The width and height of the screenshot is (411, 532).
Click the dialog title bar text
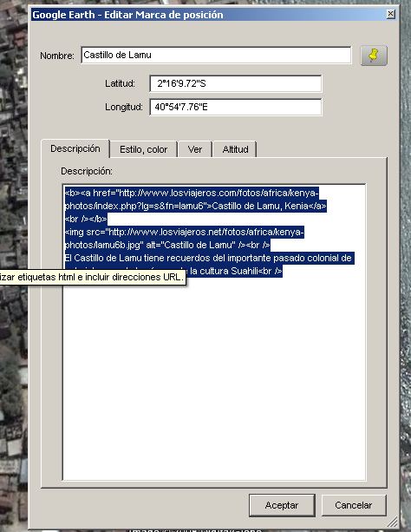coord(127,15)
